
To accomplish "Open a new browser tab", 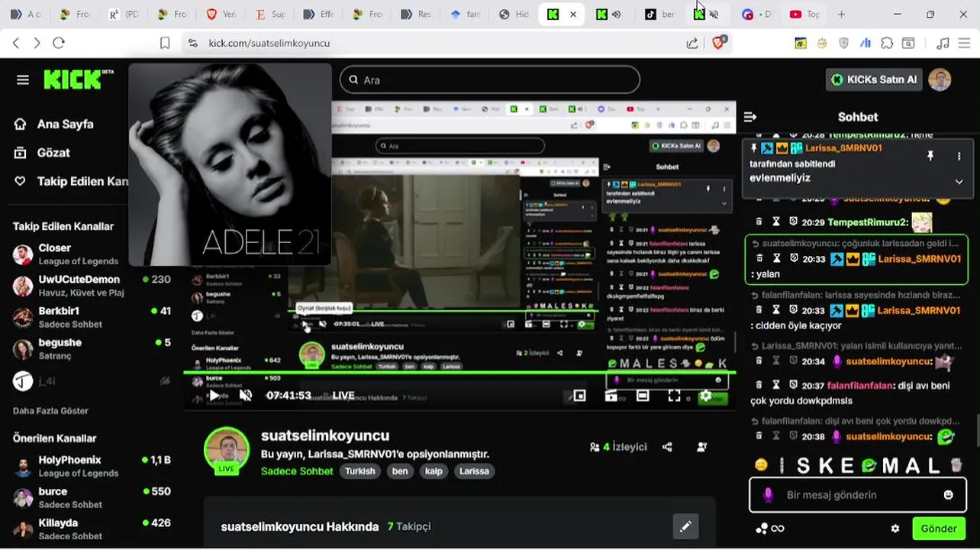I will click(841, 14).
